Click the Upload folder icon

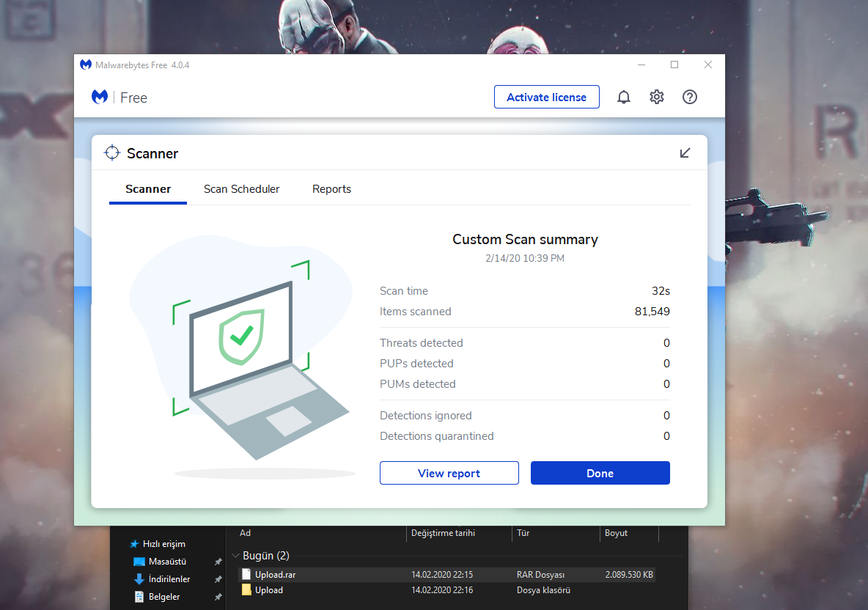tap(246, 590)
